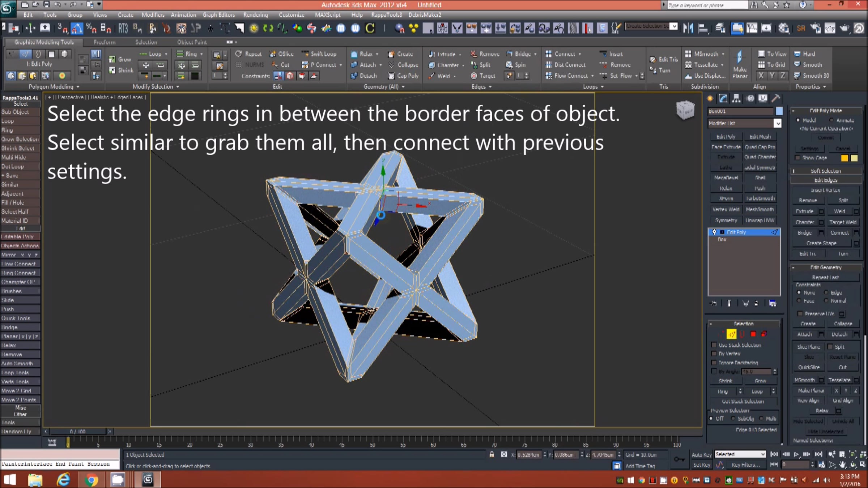Select Polygon sub-object level in Selection rollout
This screenshot has width=868, height=488.
pyautogui.click(x=753, y=334)
